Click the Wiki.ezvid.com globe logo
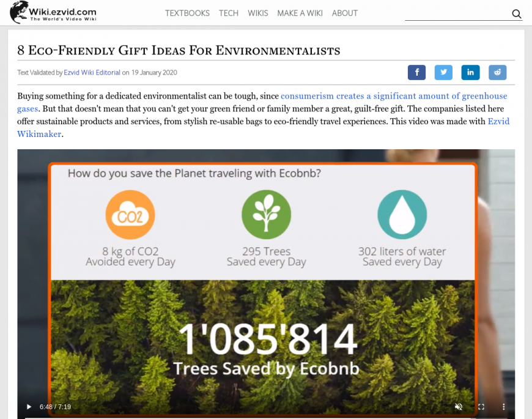Image resolution: width=532 pixels, height=419 pixels. pos(19,12)
